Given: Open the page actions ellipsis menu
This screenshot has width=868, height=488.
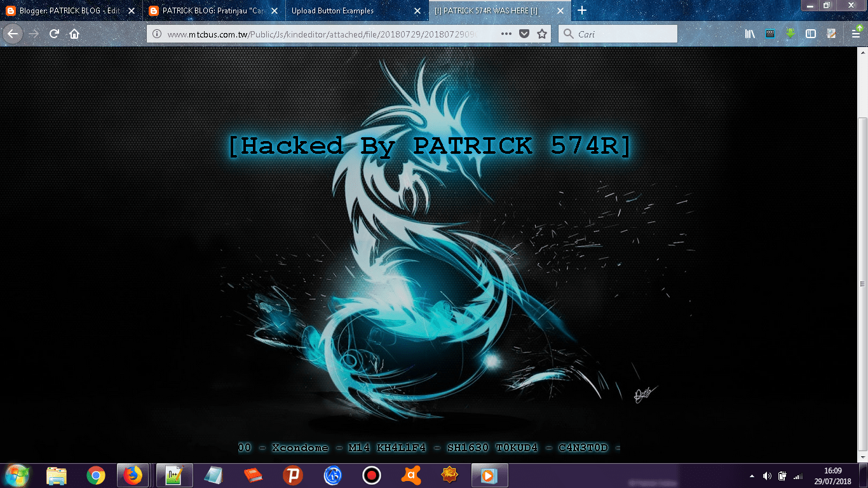Looking at the screenshot, I should coord(506,34).
